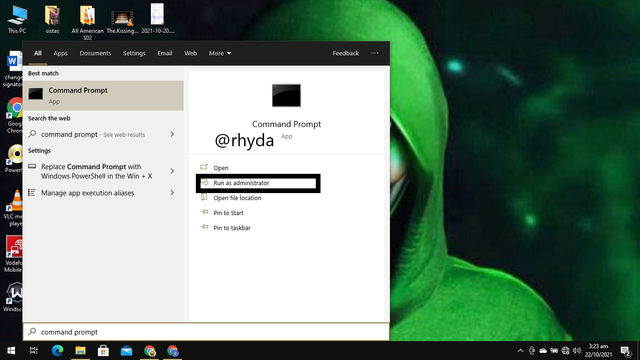This screenshot has height=360, width=640.
Task: Click the Command Prompt title in preview pane
Action: point(286,124)
